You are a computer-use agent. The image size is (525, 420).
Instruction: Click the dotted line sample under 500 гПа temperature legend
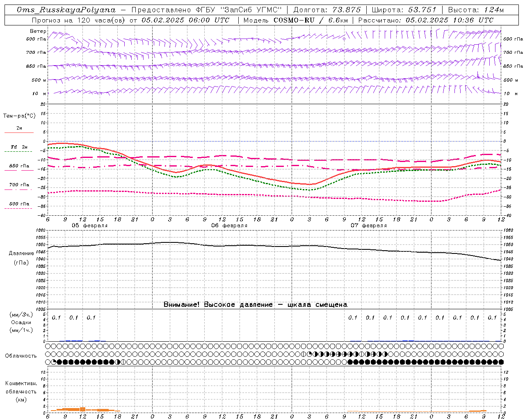(x=18, y=208)
